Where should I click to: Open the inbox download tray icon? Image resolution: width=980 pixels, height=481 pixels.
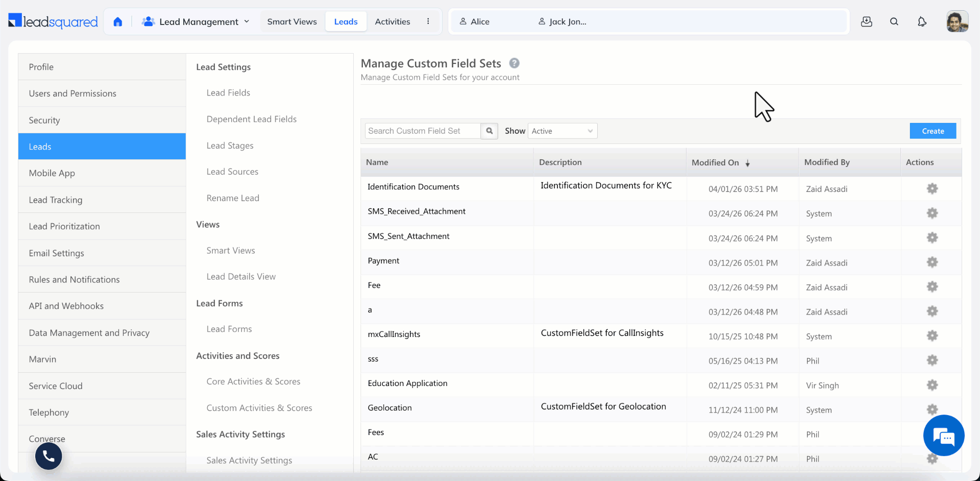866,21
